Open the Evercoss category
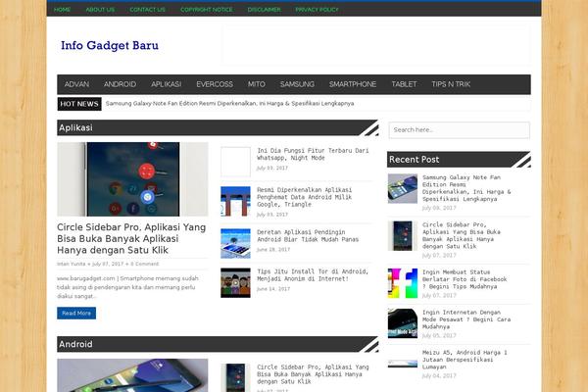The height and width of the screenshot is (392, 588). (x=215, y=84)
